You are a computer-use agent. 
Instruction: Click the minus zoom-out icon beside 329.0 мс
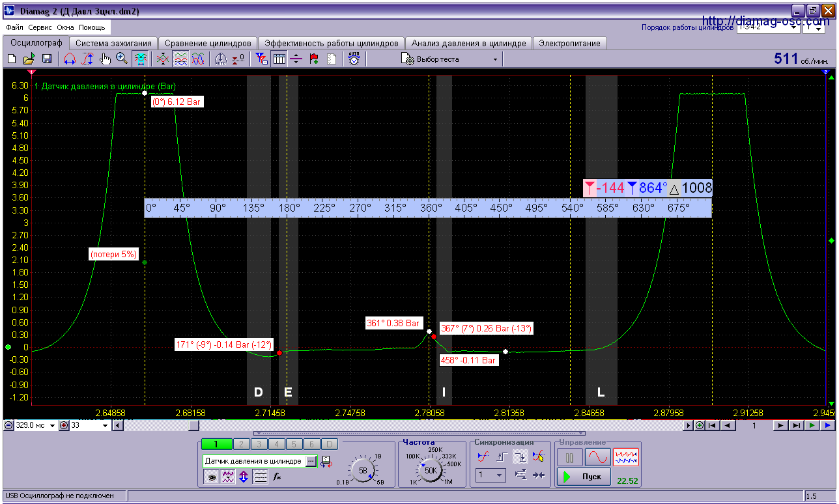(8, 425)
